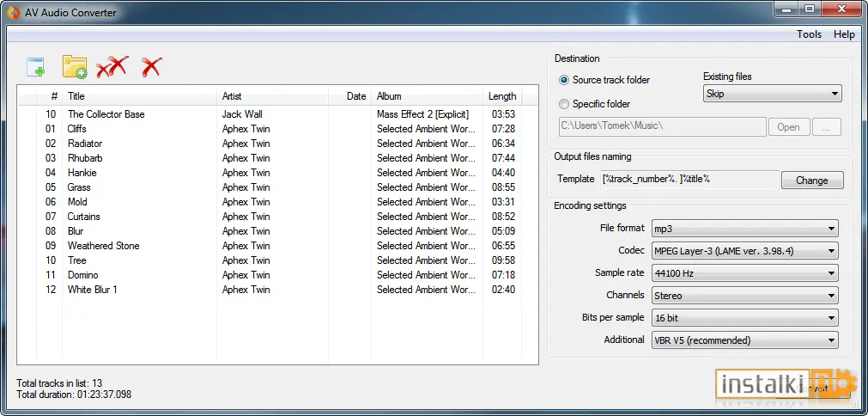Open the Codec MPEG Layer-3 dropdown

click(744, 251)
